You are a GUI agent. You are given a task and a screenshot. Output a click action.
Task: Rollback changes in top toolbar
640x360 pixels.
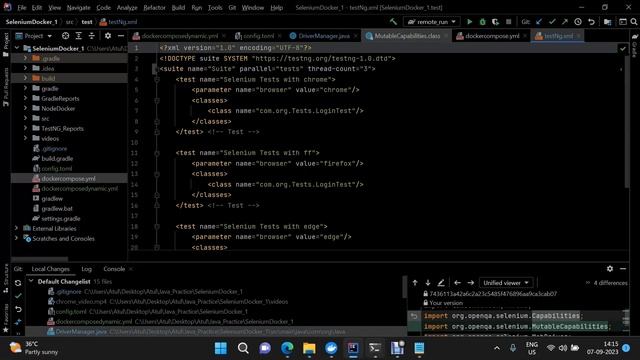[591, 22]
